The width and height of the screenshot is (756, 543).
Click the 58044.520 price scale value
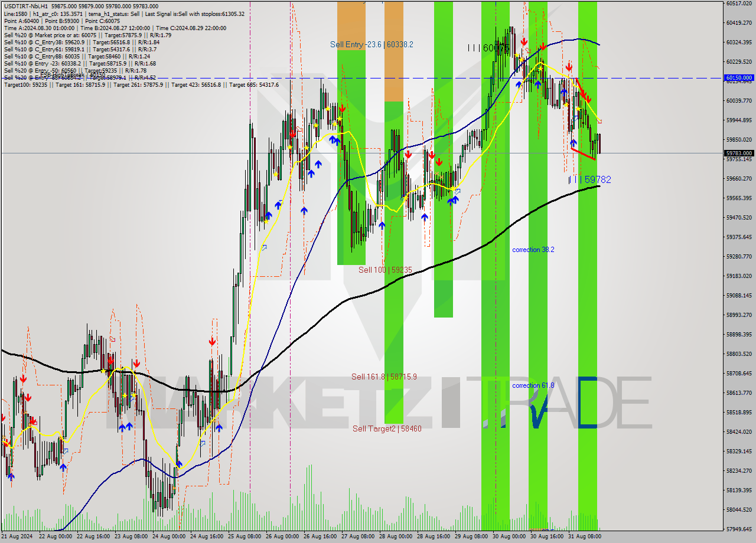point(739,510)
